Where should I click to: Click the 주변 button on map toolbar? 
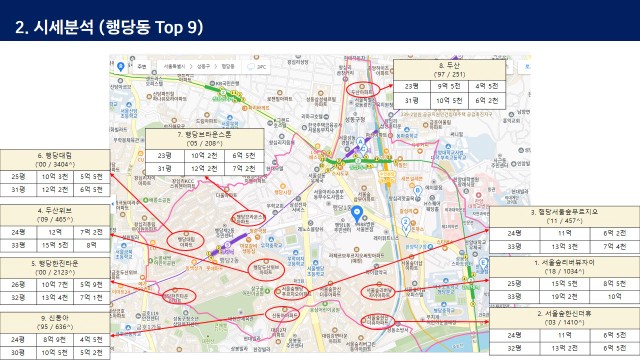tap(142, 67)
